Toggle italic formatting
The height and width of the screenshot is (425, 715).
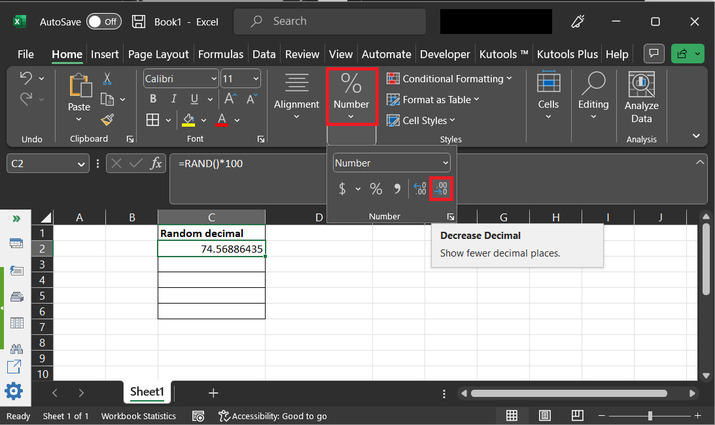coord(174,99)
